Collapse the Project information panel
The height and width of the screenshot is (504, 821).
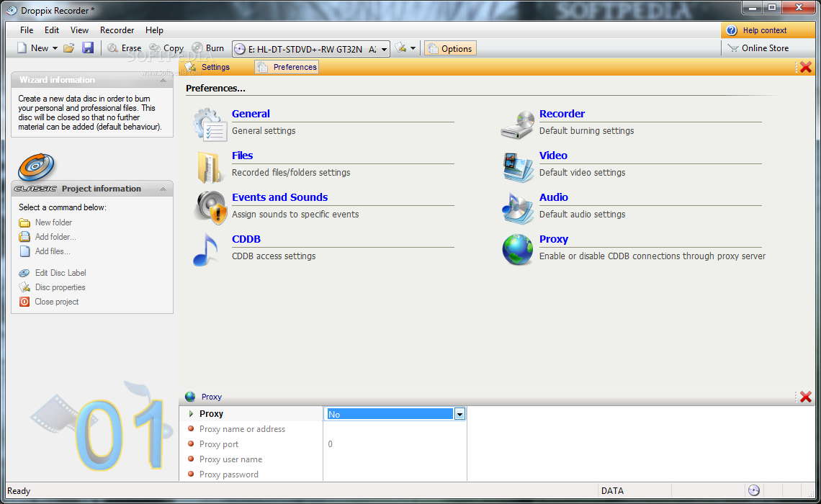(163, 189)
